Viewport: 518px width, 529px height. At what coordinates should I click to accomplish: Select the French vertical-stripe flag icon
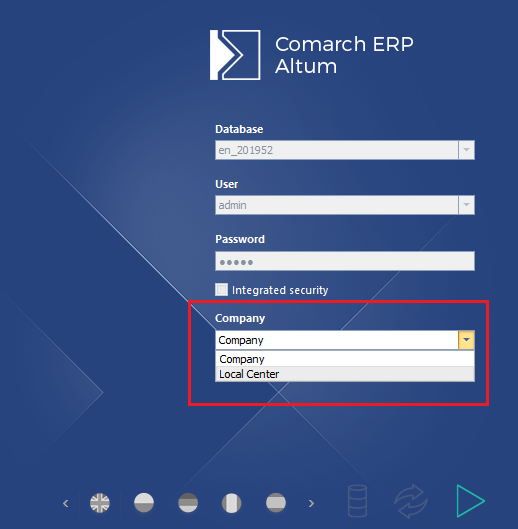pos(231,503)
